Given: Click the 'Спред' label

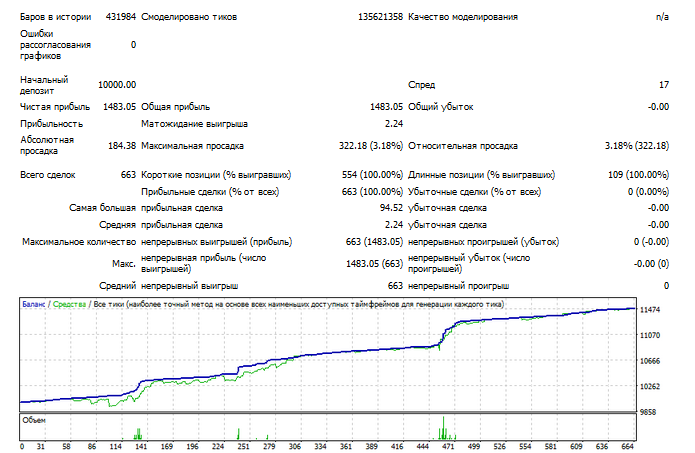Looking at the screenshot, I should coord(422,85).
